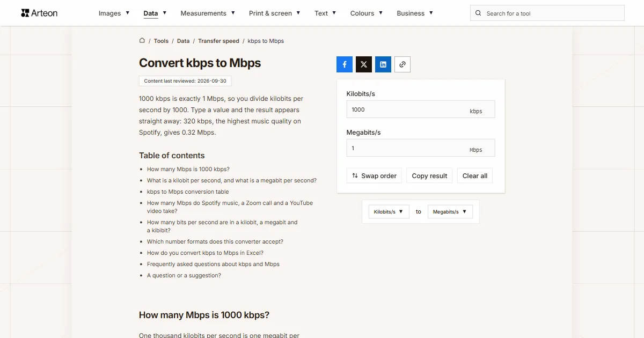Click the search magnifier icon
Viewport: 644px width, 338px height.
tap(478, 13)
